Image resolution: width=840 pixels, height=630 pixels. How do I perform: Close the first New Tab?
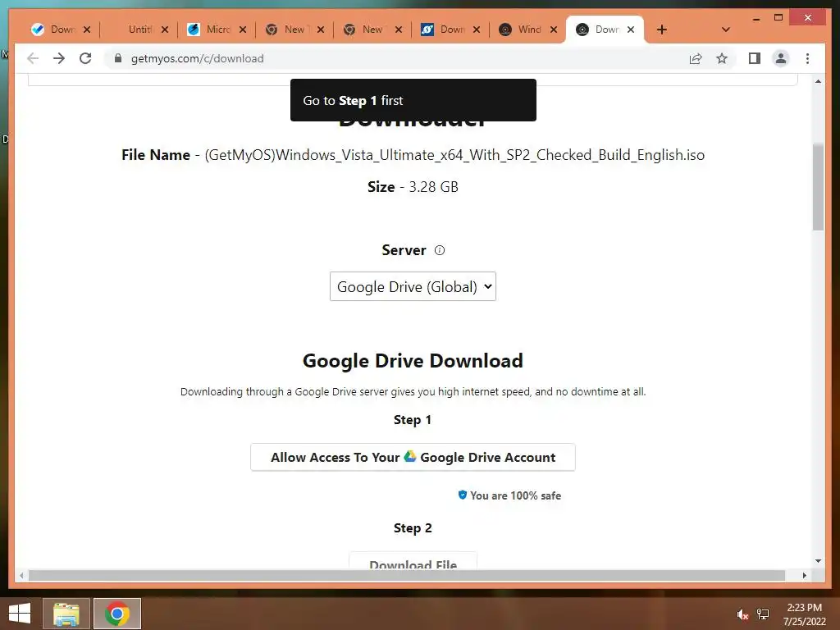(x=321, y=30)
